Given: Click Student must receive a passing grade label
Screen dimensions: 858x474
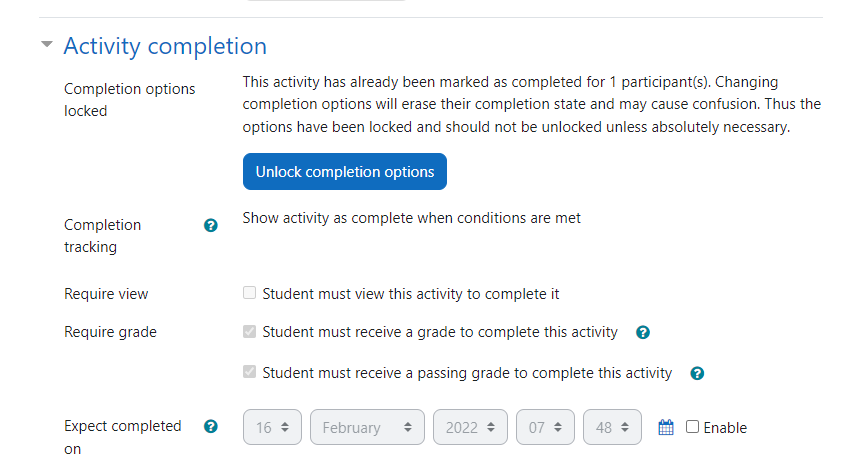Looking at the screenshot, I should (467, 373).
